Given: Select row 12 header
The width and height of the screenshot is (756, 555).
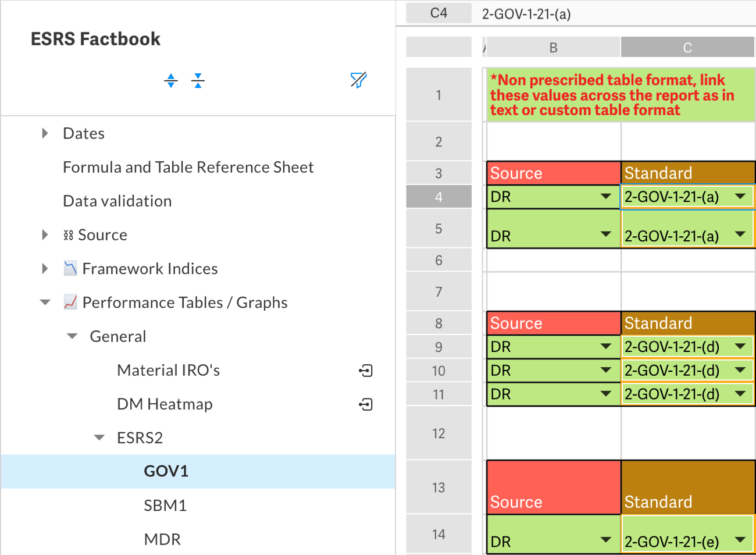Looking at the screenshot, I should pyautogui.click(x=438, y=433).
